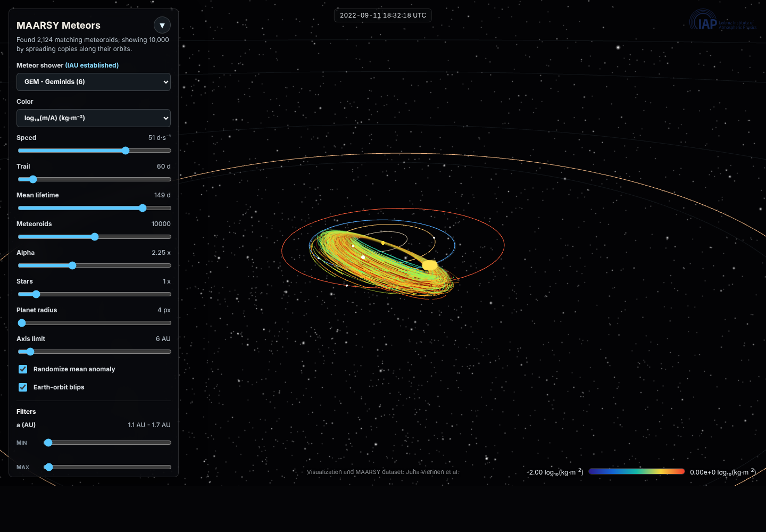Click the '10000' meteoroids value

(161, 224)
